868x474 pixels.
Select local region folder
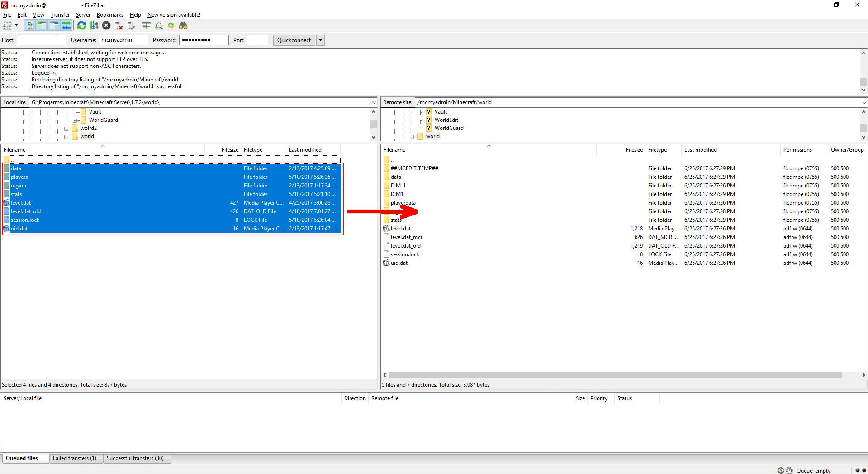[171, 186]
